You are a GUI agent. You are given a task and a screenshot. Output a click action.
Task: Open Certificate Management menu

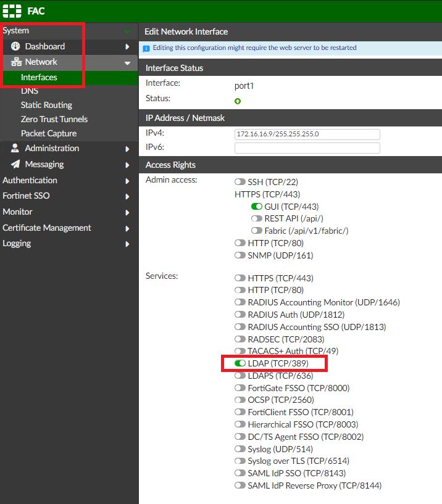[x=47, y=228]
